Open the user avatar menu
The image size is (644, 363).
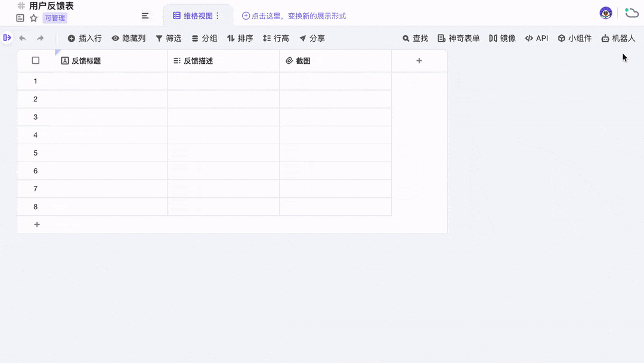[606, 13]
